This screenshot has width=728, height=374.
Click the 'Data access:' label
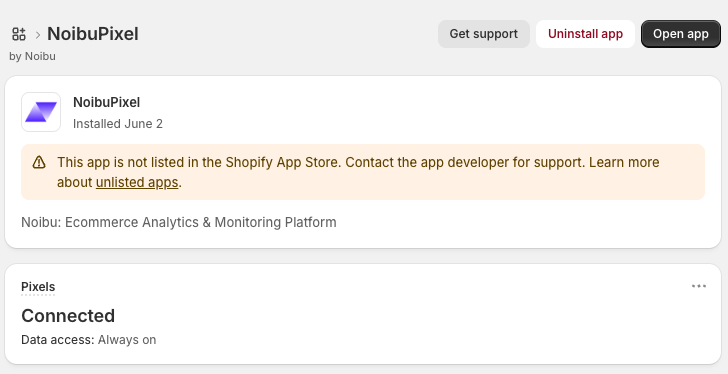[x=58, y=340]
